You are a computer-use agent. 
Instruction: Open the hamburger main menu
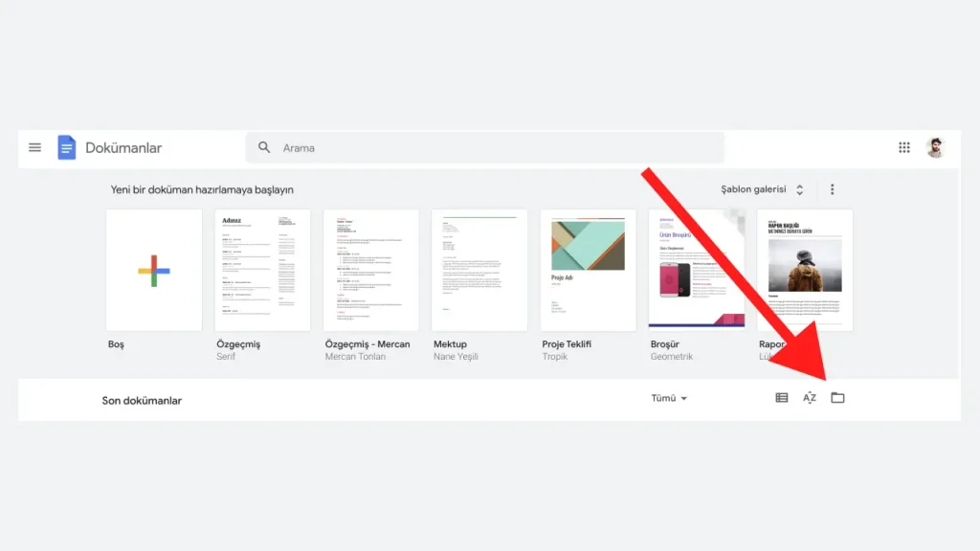(x=35, y=147)
